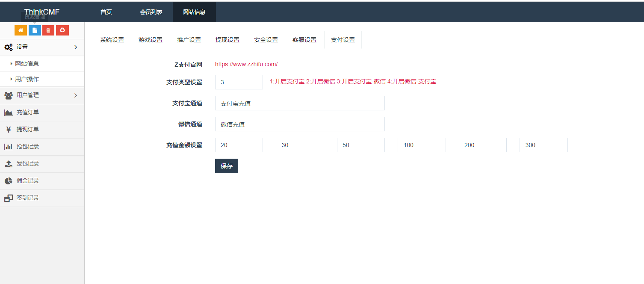
Task: Select 用户操作 submenu item
Action: tap(27, 79)
